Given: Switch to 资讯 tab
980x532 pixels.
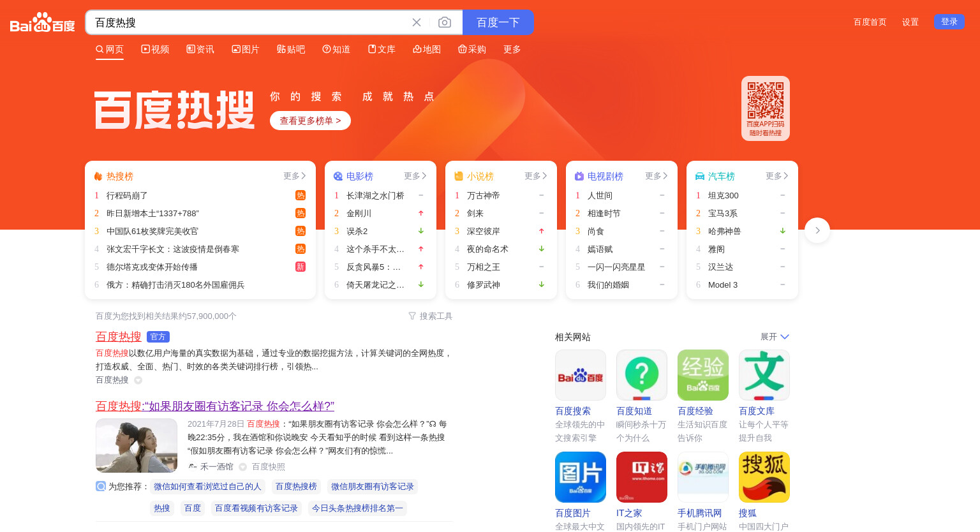Looking at the screenshot, I should pyautogui.click(x=200, y=49).
